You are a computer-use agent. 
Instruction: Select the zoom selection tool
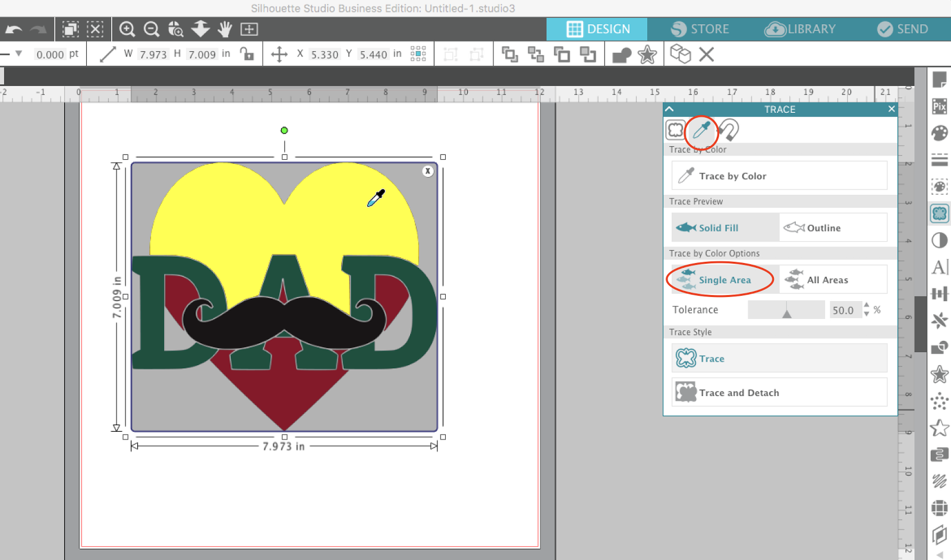(176, 29)
